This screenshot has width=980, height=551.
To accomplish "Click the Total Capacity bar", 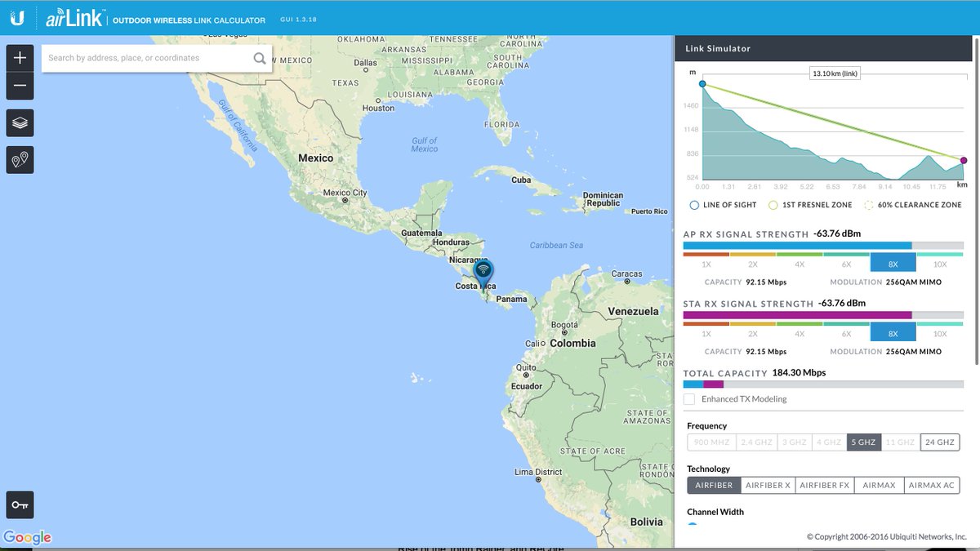I will (823, 384).
